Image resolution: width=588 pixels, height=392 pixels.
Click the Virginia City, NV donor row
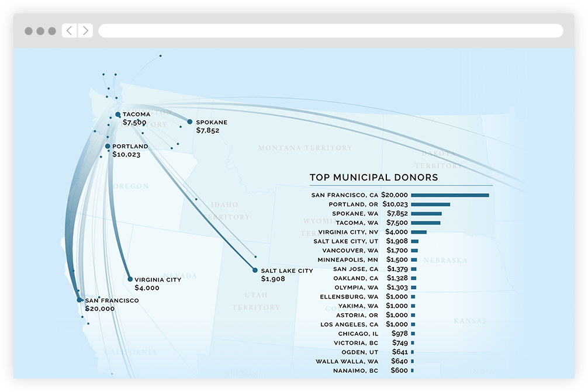click(372, 232)
